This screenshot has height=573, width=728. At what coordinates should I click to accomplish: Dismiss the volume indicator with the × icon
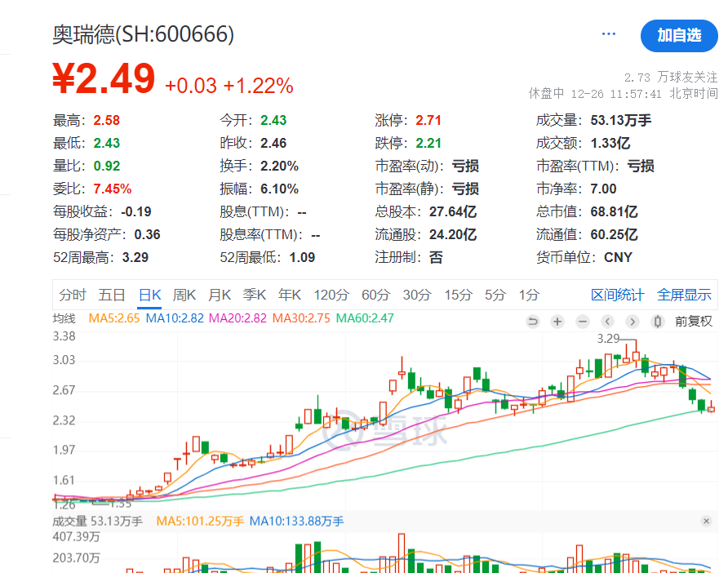pos(707,520)
